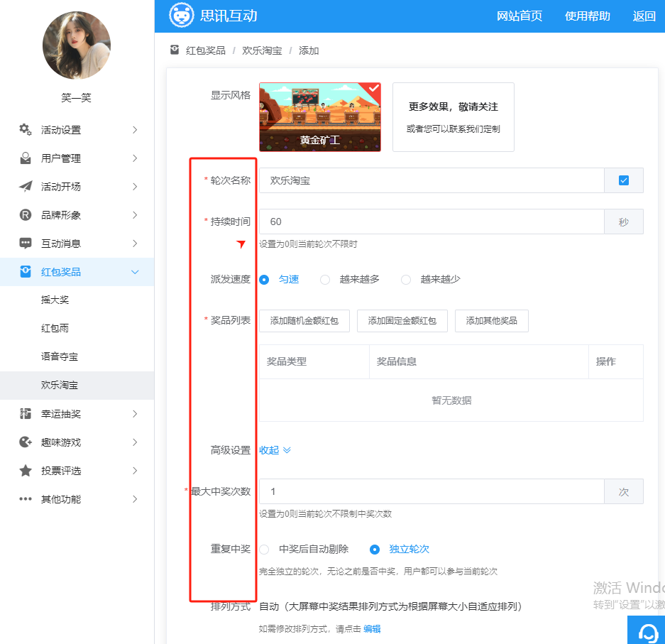Open 语音夺宝 submenu item
This screenshot has height=644, width=665.
click(77, 356)
